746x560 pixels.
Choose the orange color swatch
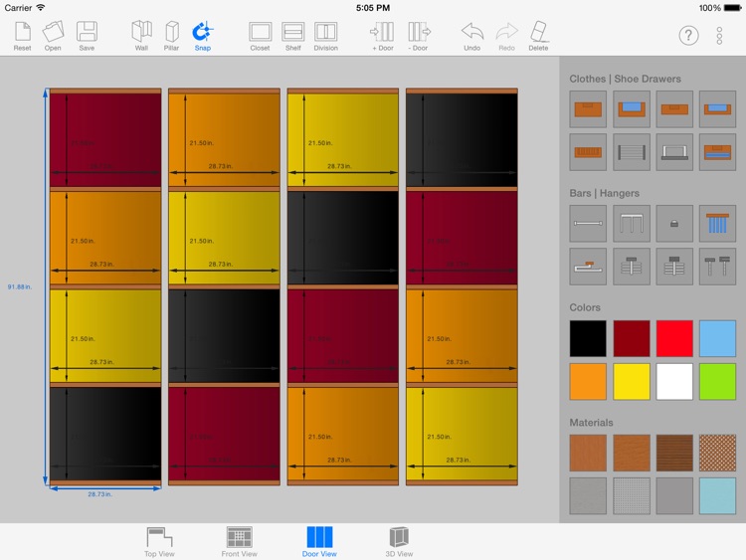tap(588, 382)
